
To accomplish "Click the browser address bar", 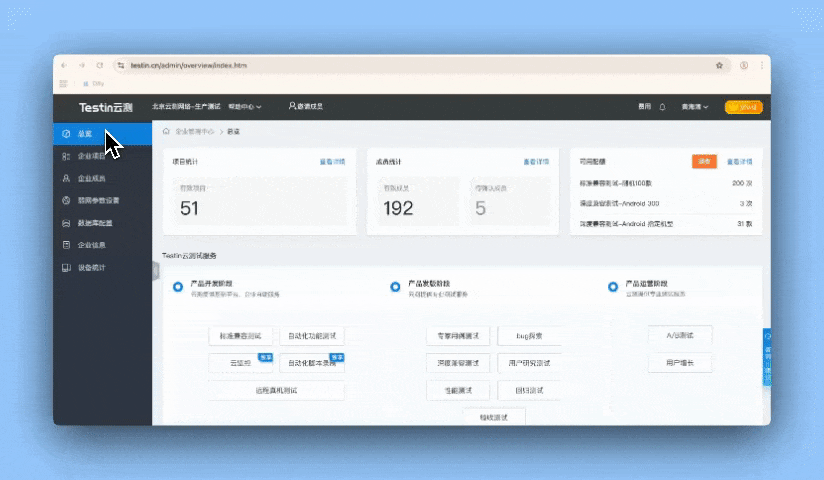I will (400, 65).
